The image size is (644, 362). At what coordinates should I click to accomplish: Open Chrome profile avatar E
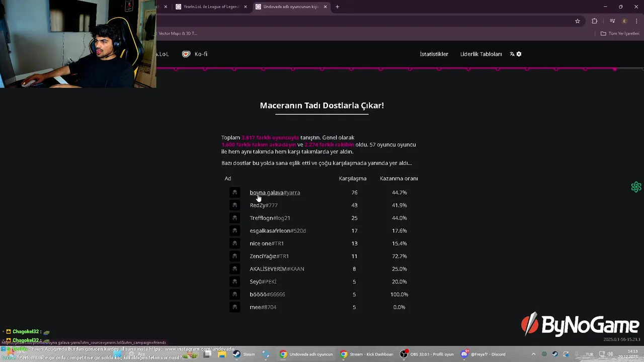[x=624, y=21]
